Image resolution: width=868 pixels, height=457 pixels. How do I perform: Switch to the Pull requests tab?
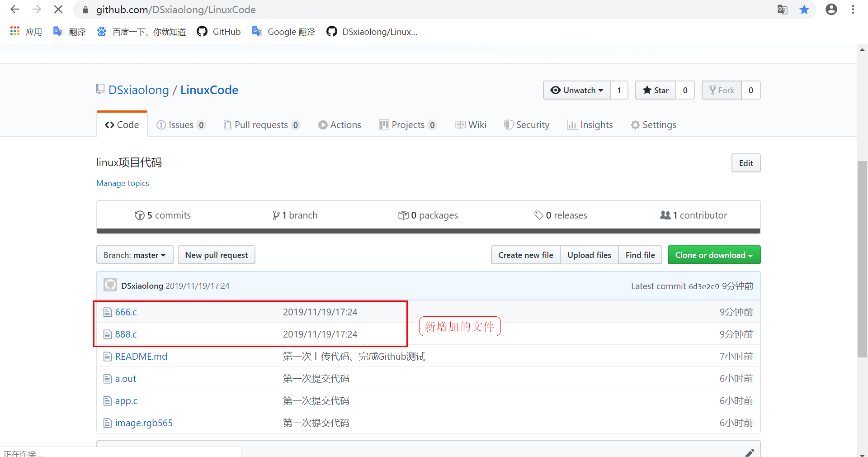point(262,125)
